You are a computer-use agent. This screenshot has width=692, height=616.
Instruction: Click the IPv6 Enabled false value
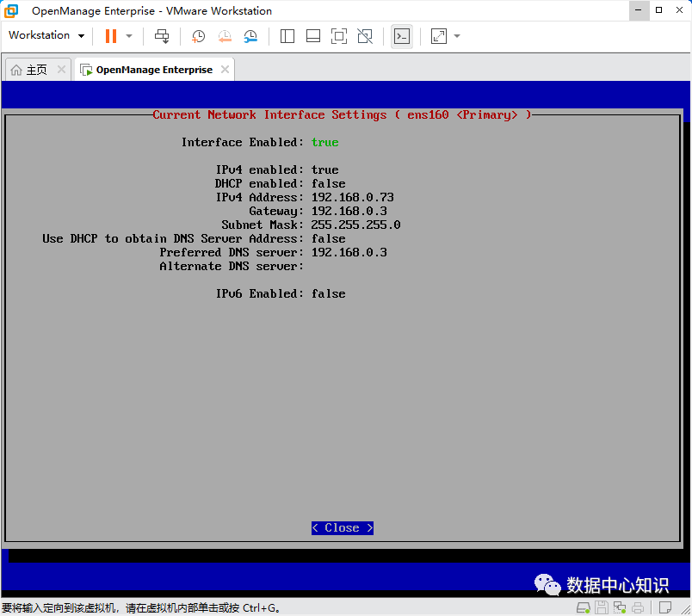(328, 294)
